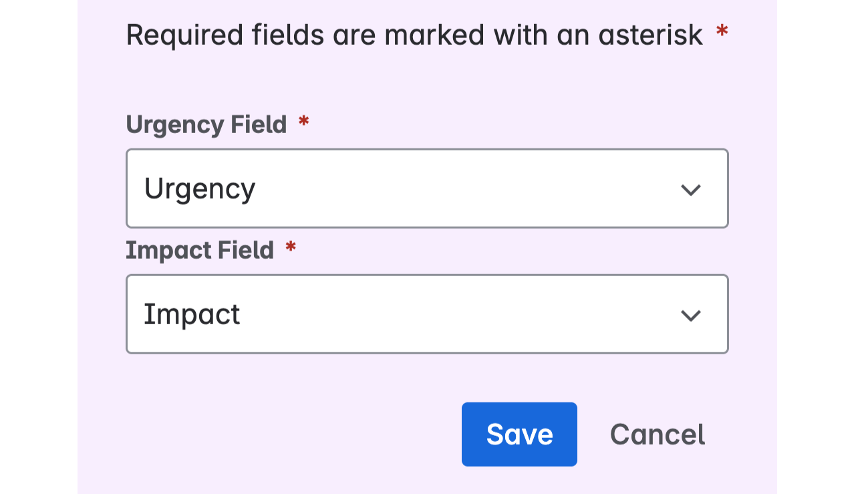Image resolution: width=868 pixels, height=494 pixels.
Task: Click inside the Urgency selection box
Action: pyautogui.click(x=427, y=188)
